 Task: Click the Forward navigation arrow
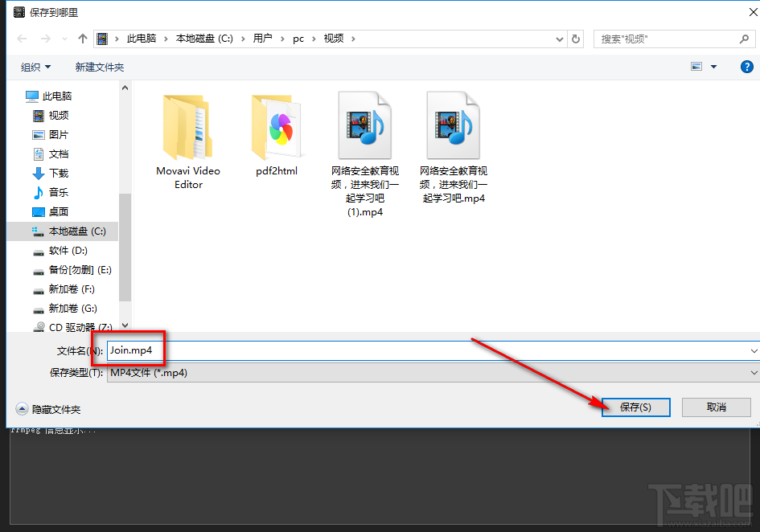45,39
